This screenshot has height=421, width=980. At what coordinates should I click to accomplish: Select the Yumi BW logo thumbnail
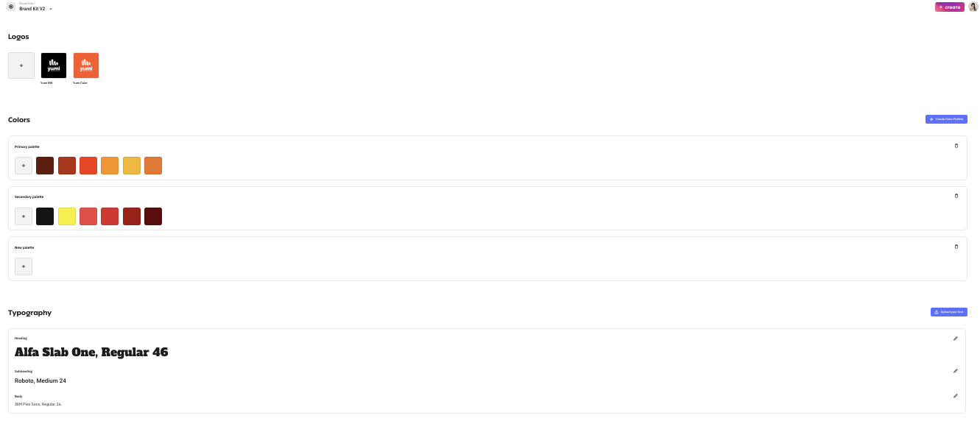click(x=54, y=66)
